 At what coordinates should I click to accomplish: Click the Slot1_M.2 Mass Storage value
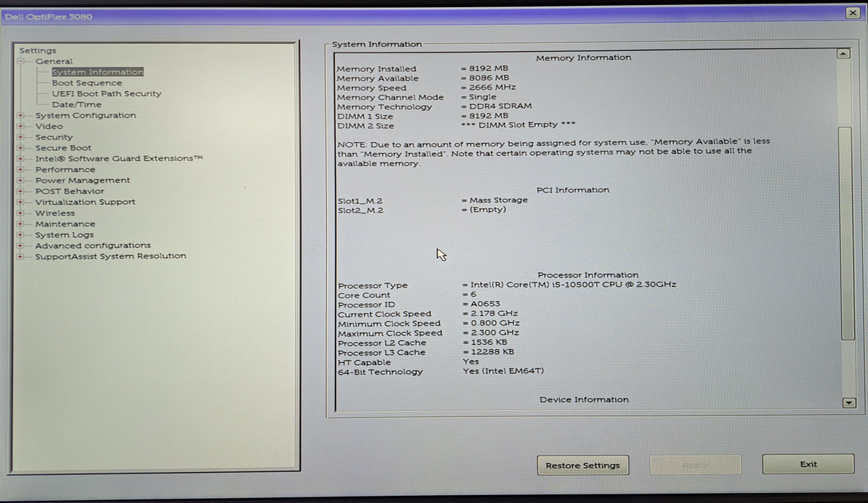(498, 200)
